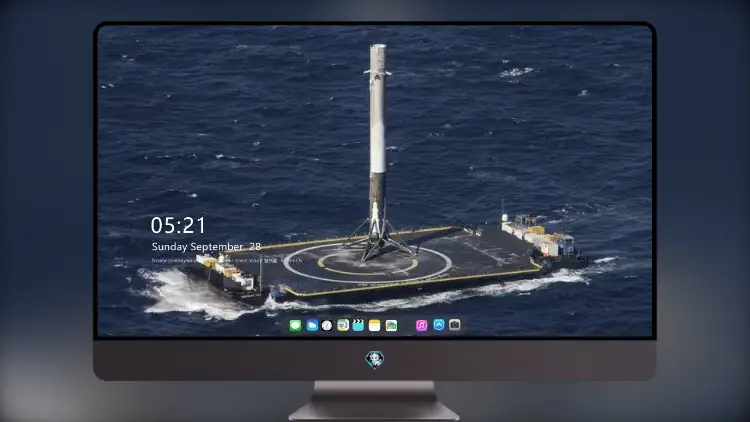Open the app right of the Clock
This screenshot has width=750, height=422.
click(343, 325)
